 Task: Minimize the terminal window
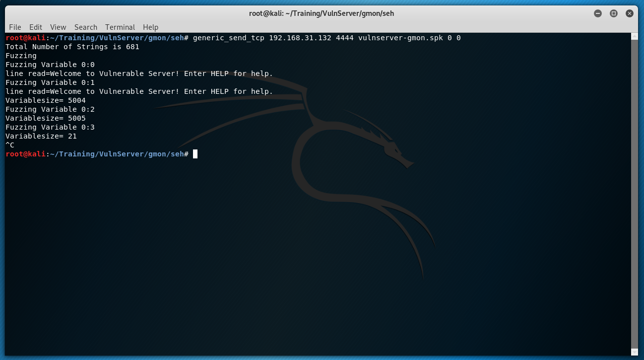(x=598, y=13)
